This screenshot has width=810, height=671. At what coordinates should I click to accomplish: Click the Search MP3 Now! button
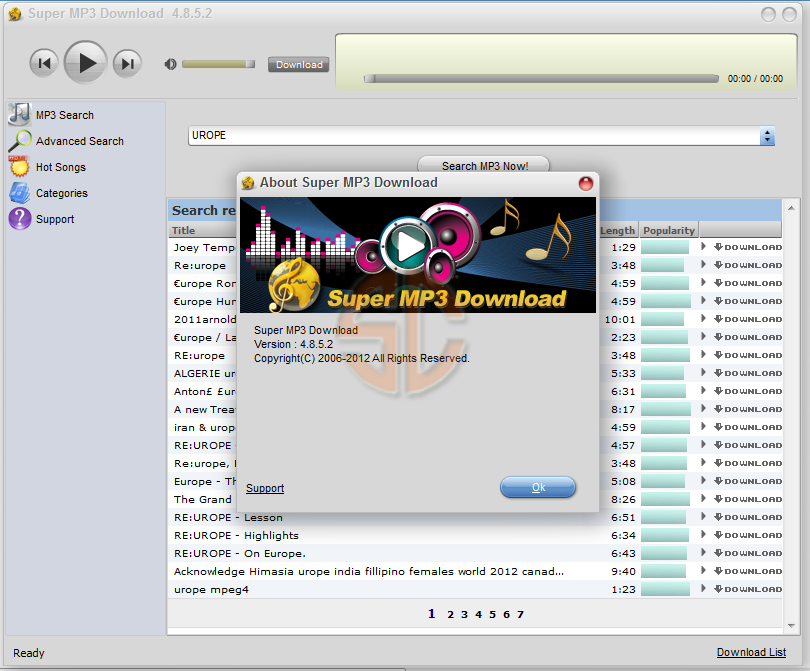click(x=485, y=166)
